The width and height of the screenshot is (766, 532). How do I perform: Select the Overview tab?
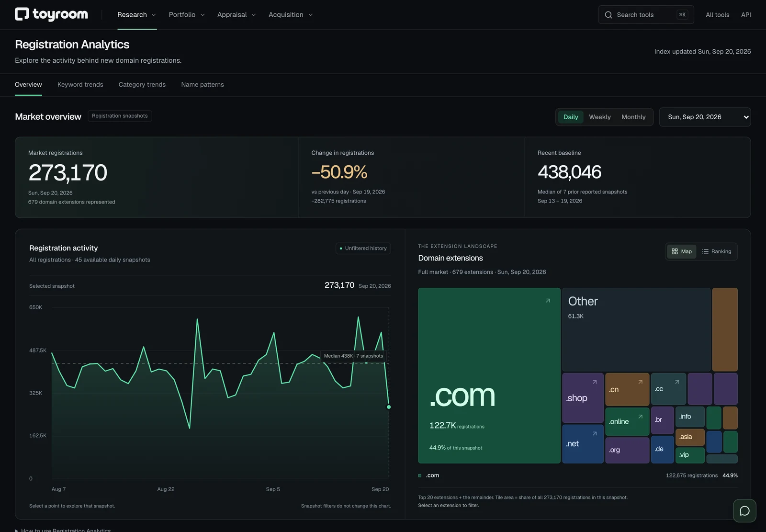pyautogui.click(x=28, y=85)
